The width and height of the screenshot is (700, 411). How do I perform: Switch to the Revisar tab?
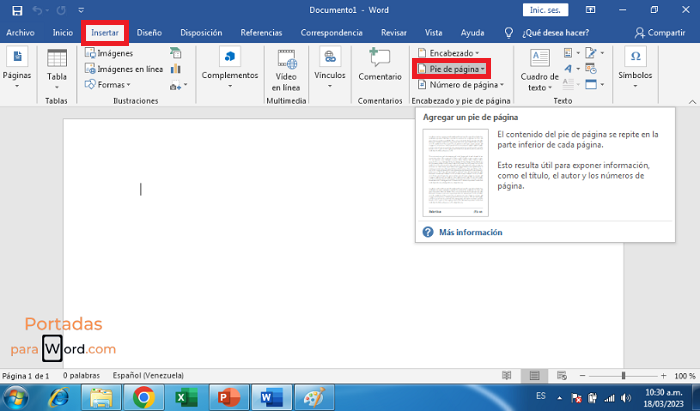click(394, 33)
